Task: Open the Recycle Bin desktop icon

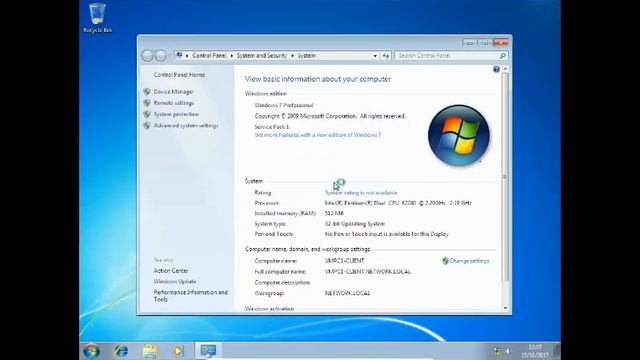Action: coord(97,18)
